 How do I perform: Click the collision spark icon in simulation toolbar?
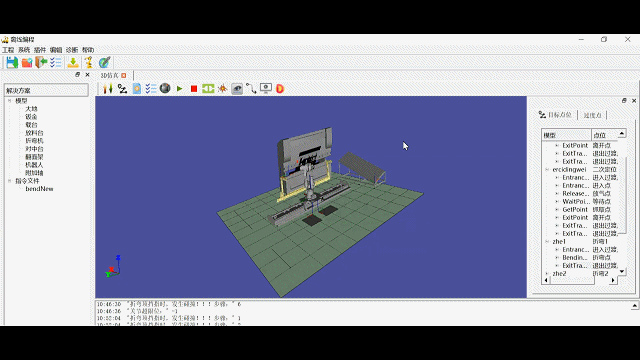[222, 89]
